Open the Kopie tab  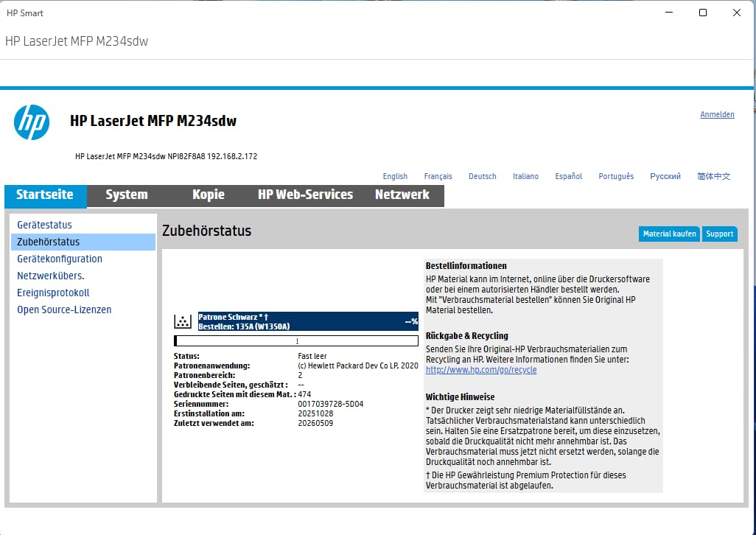tap(209, 195)
